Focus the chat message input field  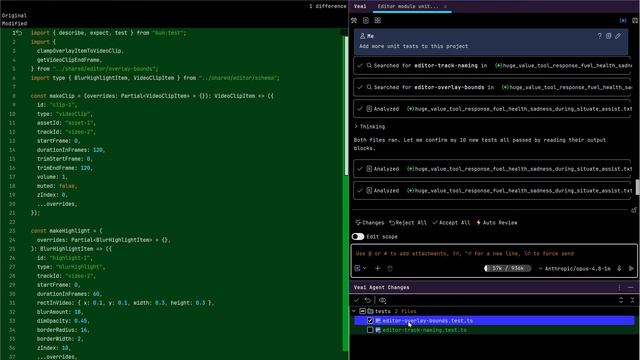(x=494, y=253)
